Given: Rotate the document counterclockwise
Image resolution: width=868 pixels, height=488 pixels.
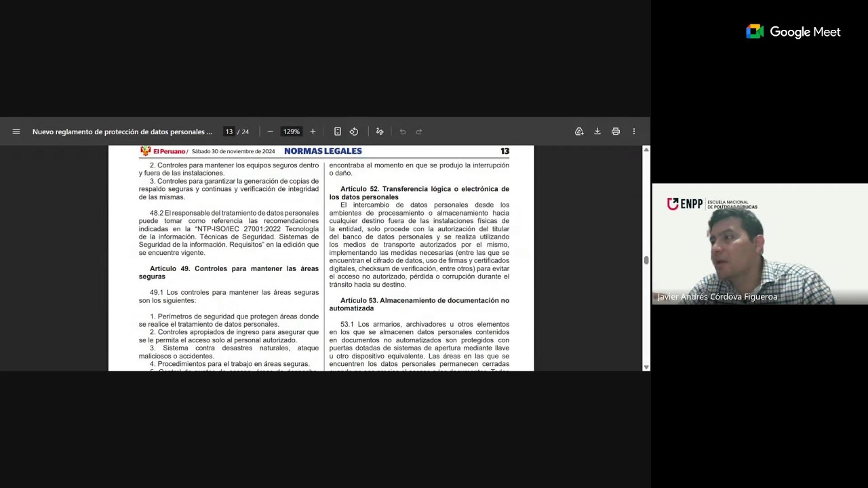Looking at the screenshot, I should tap(354, 131).
